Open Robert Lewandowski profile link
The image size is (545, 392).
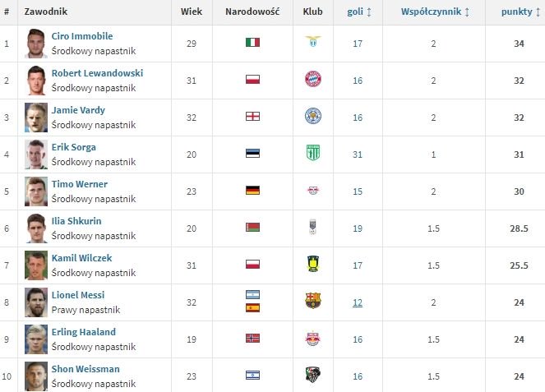[x=97, y=73]
